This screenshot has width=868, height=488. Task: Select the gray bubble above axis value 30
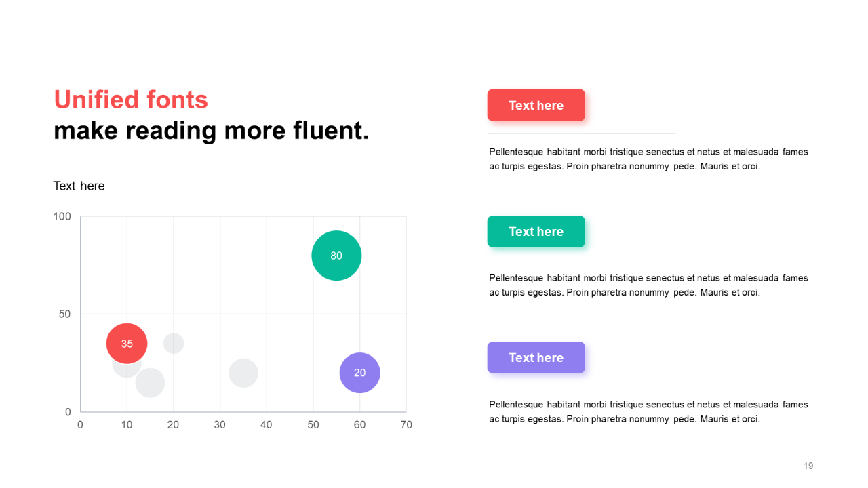243,373
